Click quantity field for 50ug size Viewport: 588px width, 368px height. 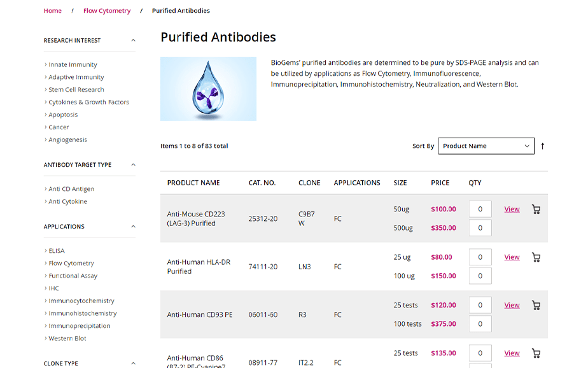click(x=480, y=209)
